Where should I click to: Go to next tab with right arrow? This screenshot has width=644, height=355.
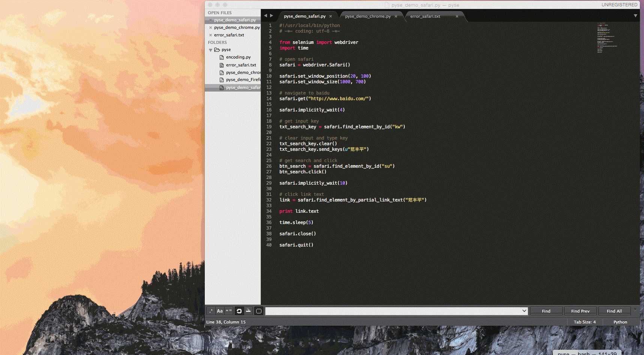pos(272,16)
